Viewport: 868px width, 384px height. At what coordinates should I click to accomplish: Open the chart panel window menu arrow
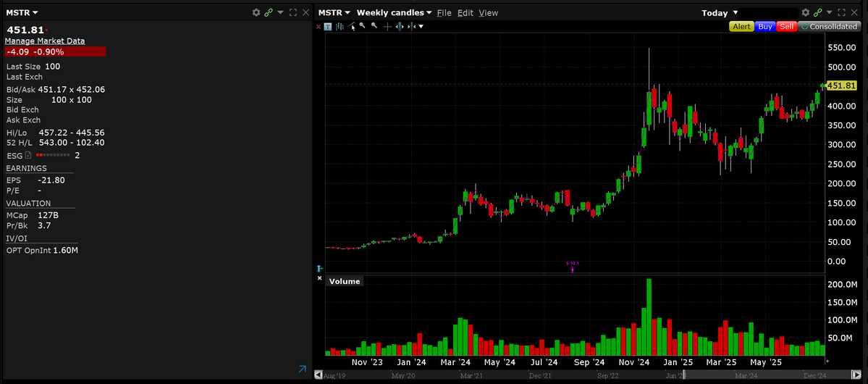pos(829,12)
